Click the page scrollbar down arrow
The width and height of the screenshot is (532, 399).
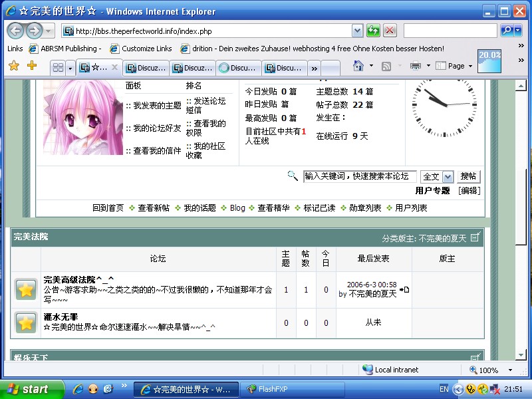(x=521, y=355)
